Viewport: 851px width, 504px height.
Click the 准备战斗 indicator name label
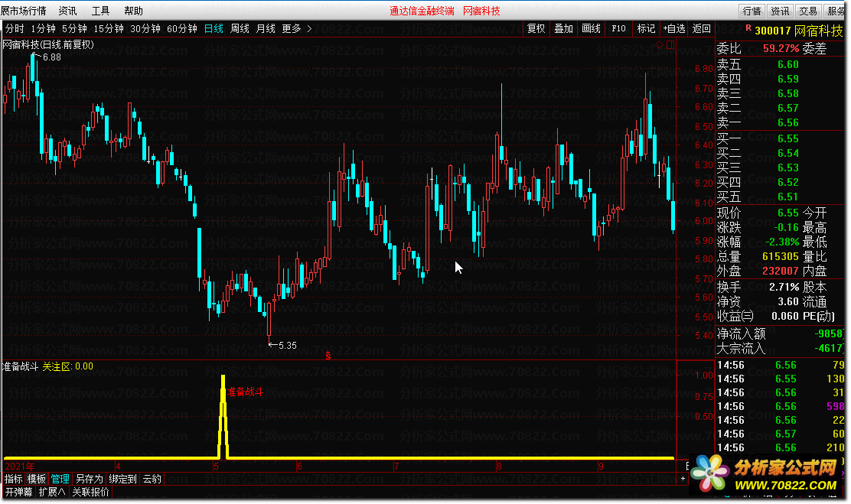21,367
